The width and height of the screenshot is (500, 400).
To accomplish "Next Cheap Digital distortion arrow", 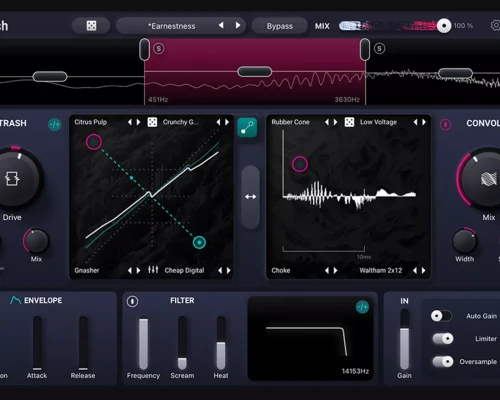I will 228,270.
